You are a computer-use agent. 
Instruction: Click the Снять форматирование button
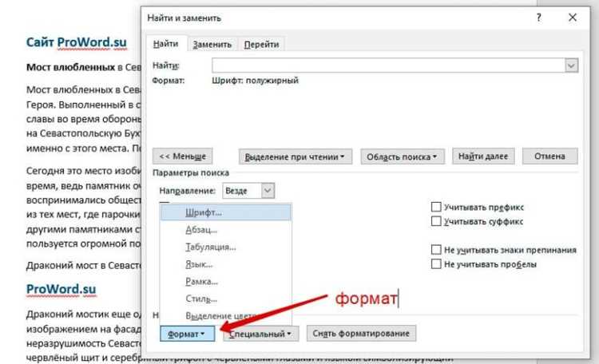pyautogui.click(x=361, y=334)
